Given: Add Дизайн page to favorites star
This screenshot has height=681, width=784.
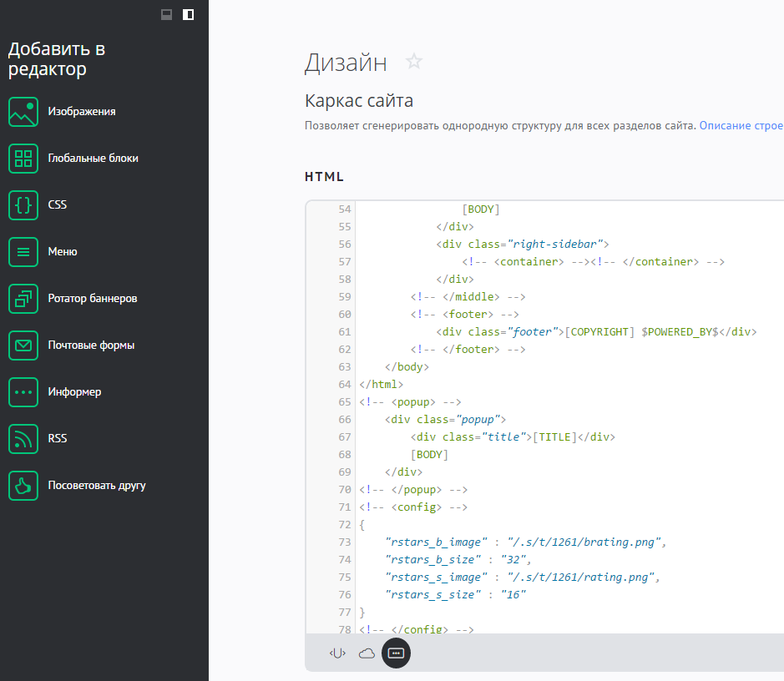Looking at the screenshot, I should [x=414, y=62].
